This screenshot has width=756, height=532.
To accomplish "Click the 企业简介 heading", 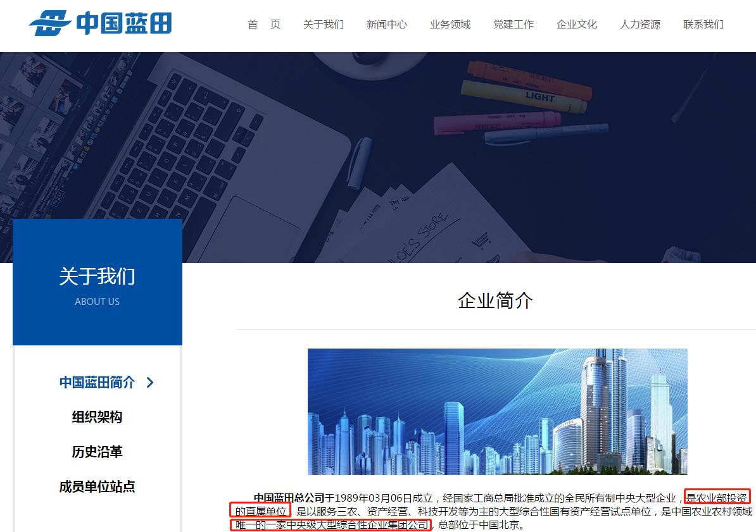I will coord(495,300).
